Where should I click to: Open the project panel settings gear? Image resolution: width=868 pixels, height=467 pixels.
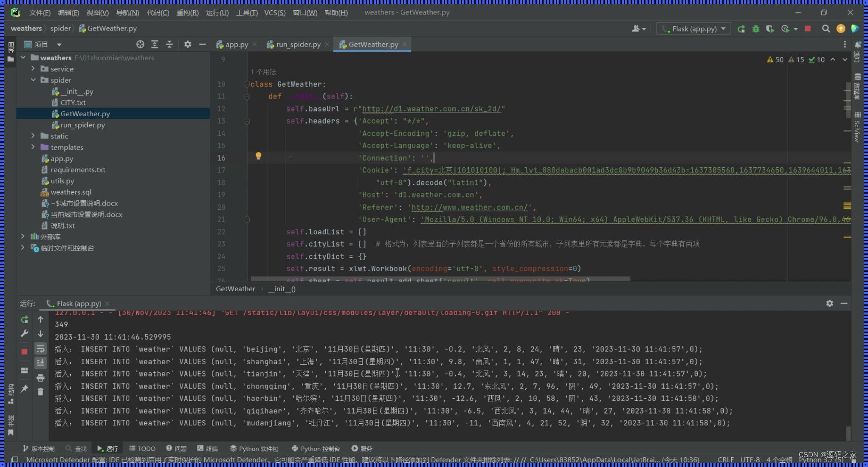coord(188,44)
